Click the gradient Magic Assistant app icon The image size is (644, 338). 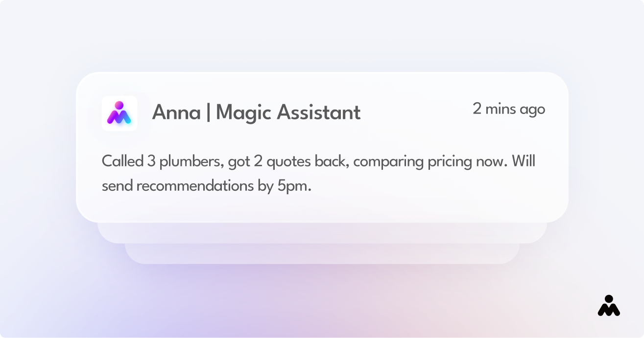pos(119,113)
